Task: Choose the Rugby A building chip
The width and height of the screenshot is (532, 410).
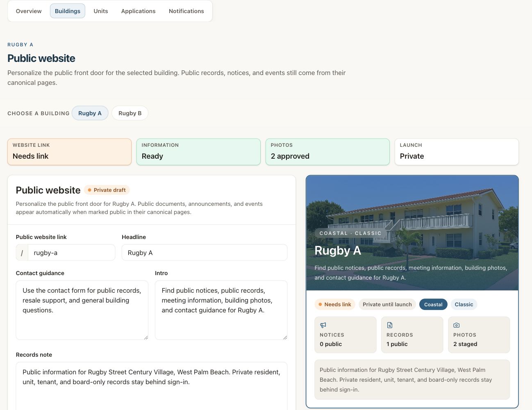Action: tap(90, 113)
